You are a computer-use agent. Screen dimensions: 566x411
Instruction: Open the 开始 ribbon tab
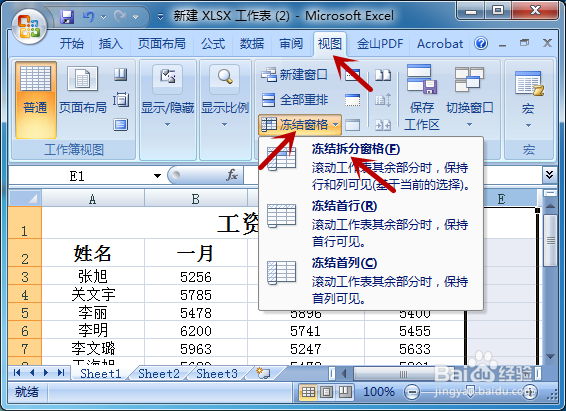72,44
